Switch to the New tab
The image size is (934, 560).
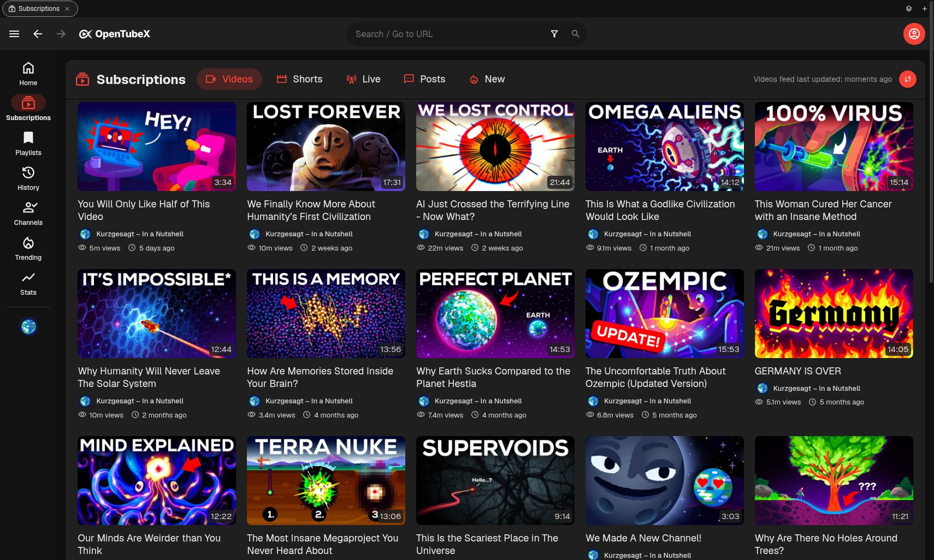tap(487, 79)
